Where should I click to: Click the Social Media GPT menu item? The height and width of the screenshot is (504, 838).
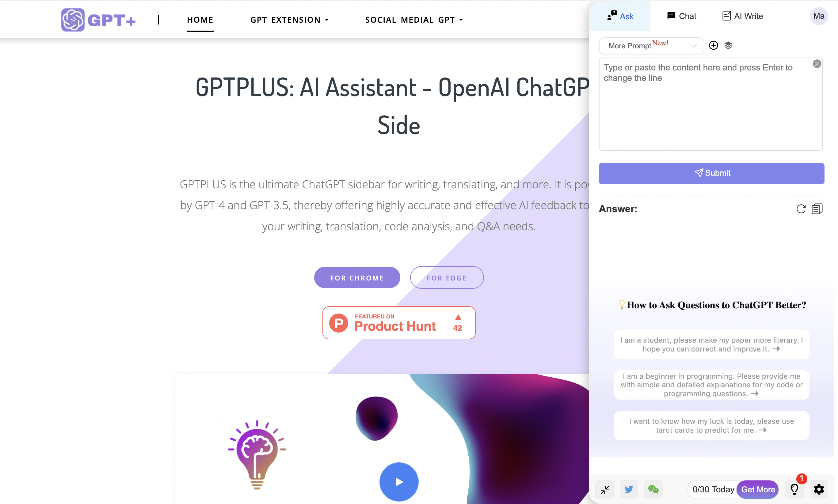(x=414, y=20)
